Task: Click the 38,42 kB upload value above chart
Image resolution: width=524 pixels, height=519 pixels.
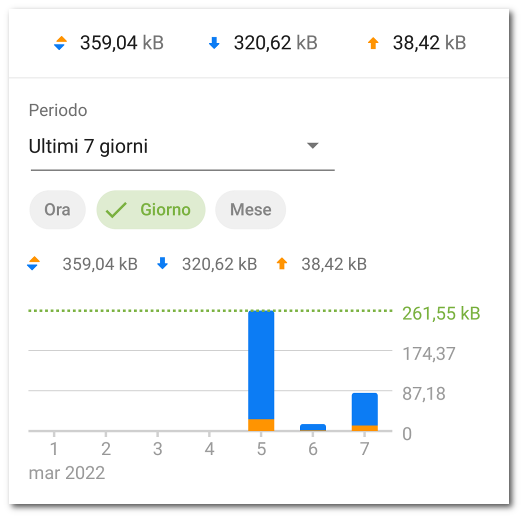Action: (334, 264)
